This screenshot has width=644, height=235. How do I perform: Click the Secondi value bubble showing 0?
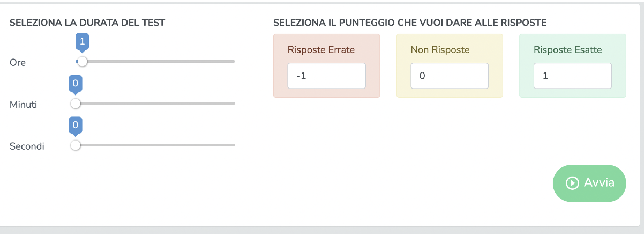click(76, 125)
